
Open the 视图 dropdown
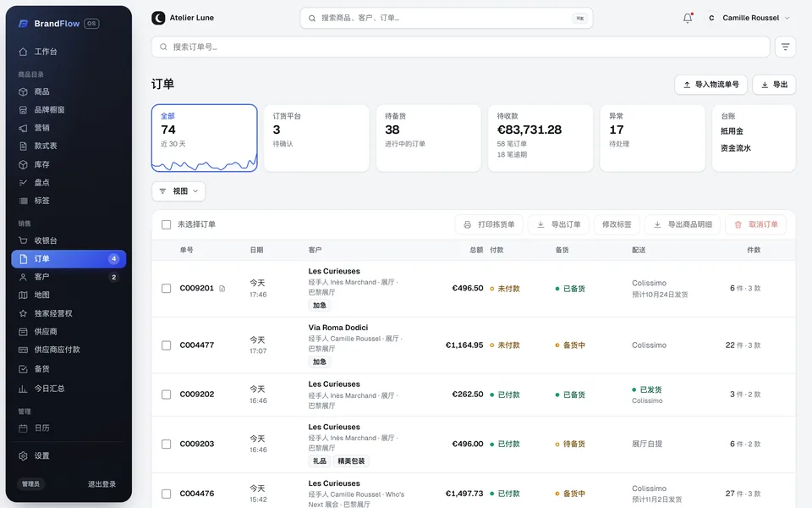point(178,191)
